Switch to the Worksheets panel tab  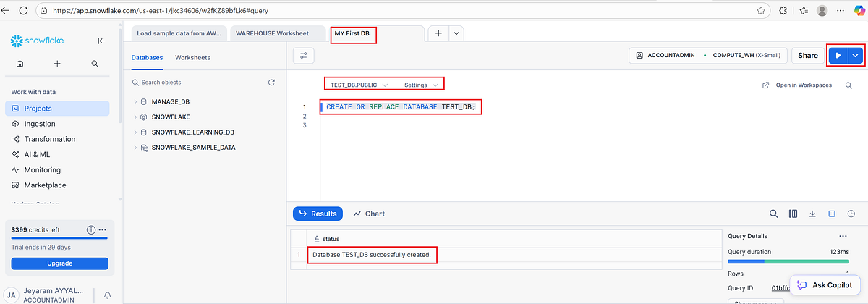[x=193, y=57]
